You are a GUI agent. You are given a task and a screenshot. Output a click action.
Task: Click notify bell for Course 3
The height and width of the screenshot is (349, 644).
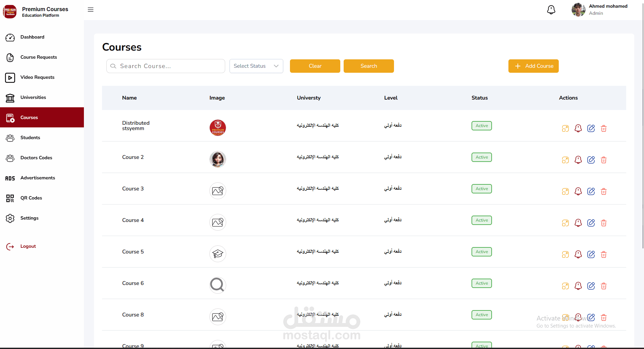[578, 191]
